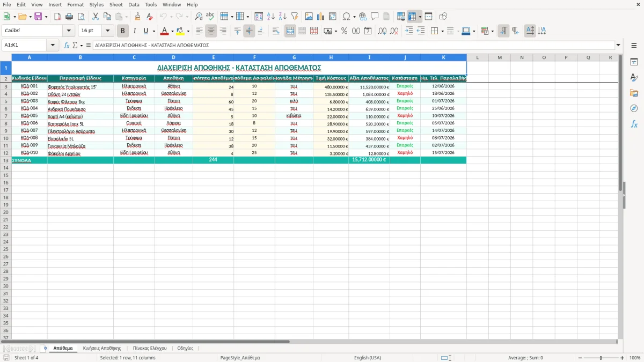Click the formula input line
644x362 pixels.
(354, 45)
